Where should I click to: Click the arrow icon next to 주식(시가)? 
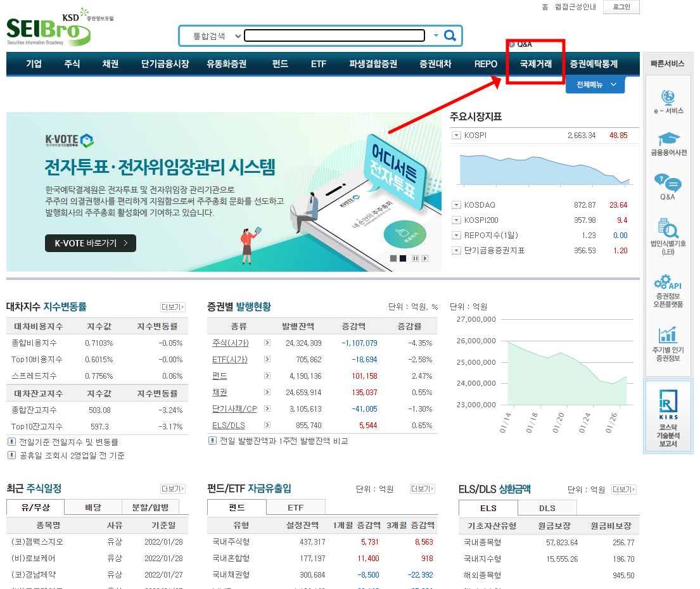tap(267, 343)
